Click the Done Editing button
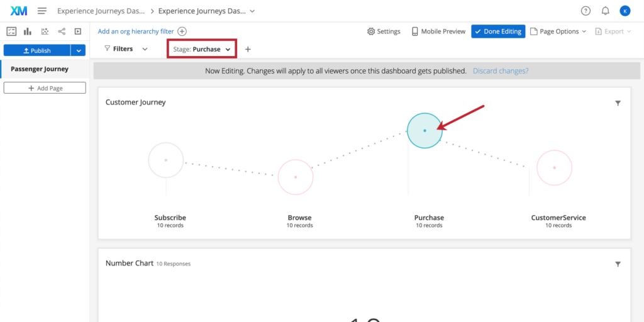Viewport: 644px width, 322px height. [497, 31]
